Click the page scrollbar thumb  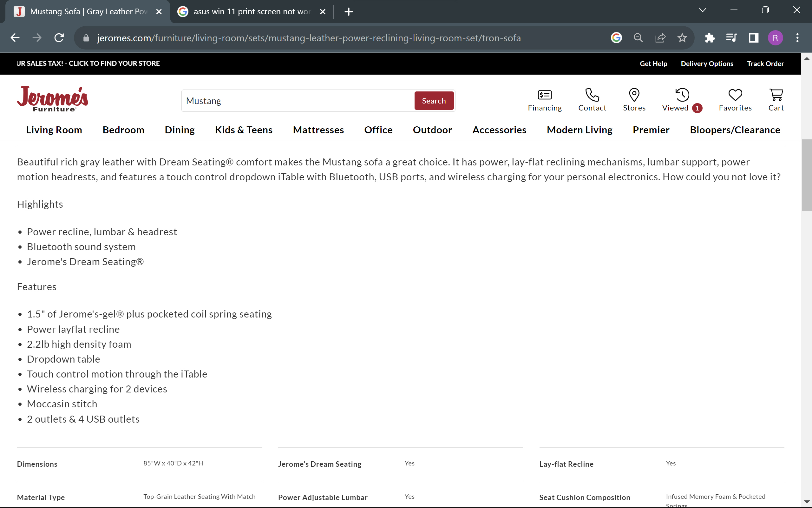tap(806, 175)
